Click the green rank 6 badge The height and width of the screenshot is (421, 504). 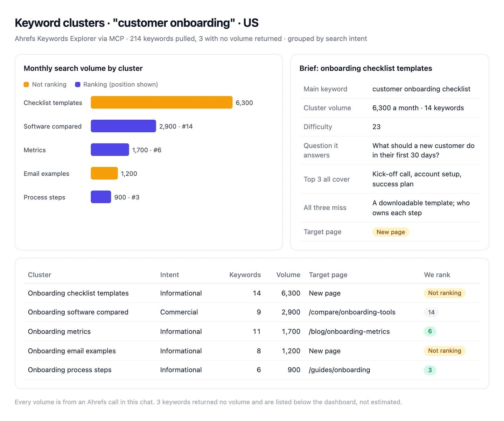click(x=430, y=331)
